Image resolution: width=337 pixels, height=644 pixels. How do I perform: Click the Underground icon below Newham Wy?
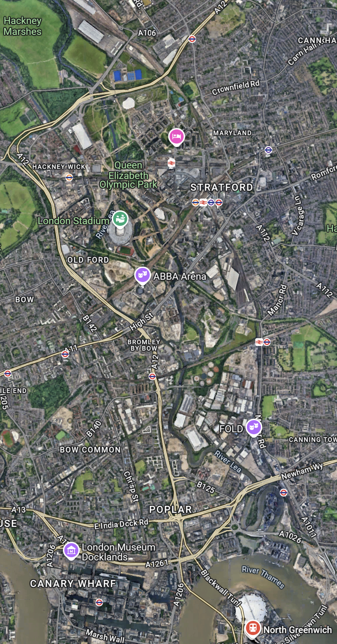coord(284,493)
